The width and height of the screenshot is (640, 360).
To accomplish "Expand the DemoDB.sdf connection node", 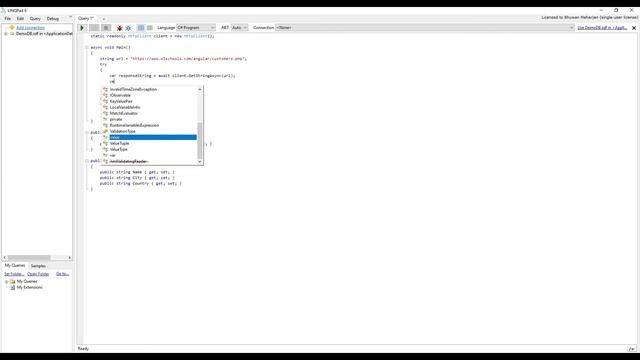I will coord(6,34).
